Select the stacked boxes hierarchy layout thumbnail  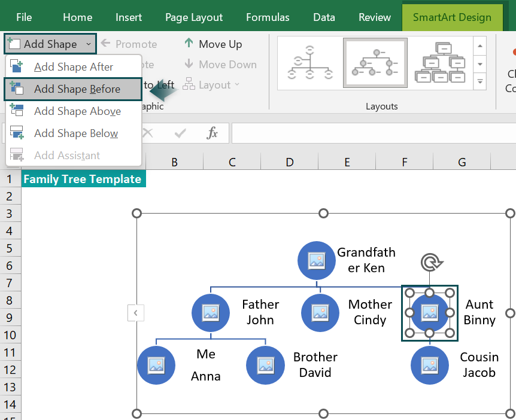point(440,62)
